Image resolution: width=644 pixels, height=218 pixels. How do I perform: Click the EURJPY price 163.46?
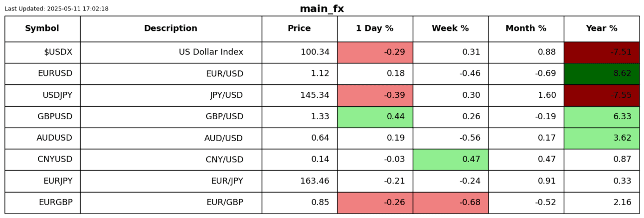point(299,181)
